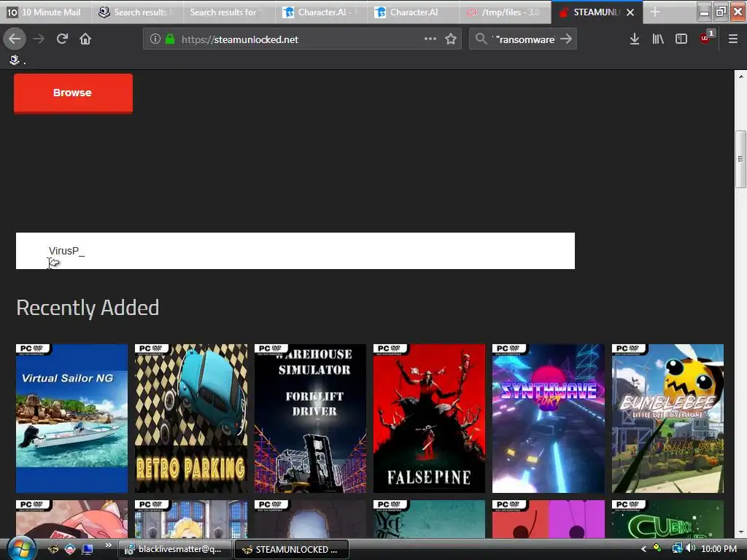Open the Synthwave Fury game cover

tap(549, 418)
